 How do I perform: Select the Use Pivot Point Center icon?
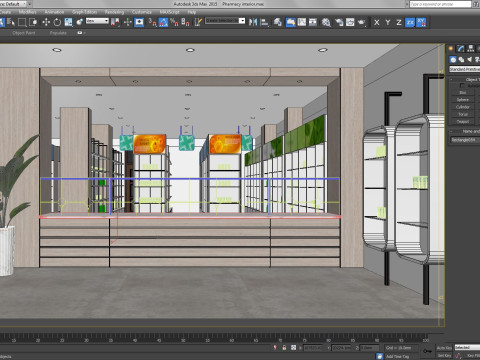click(x=115, y=22)
